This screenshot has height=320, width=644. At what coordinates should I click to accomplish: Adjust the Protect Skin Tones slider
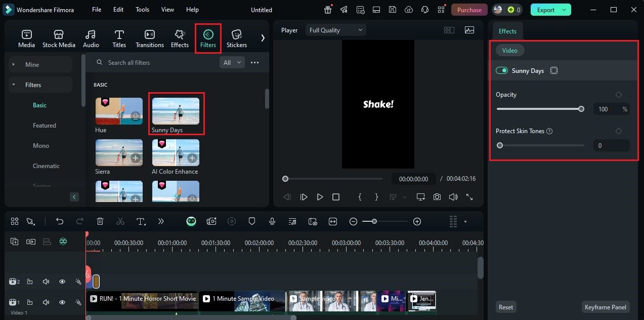[x=540, y=145]
